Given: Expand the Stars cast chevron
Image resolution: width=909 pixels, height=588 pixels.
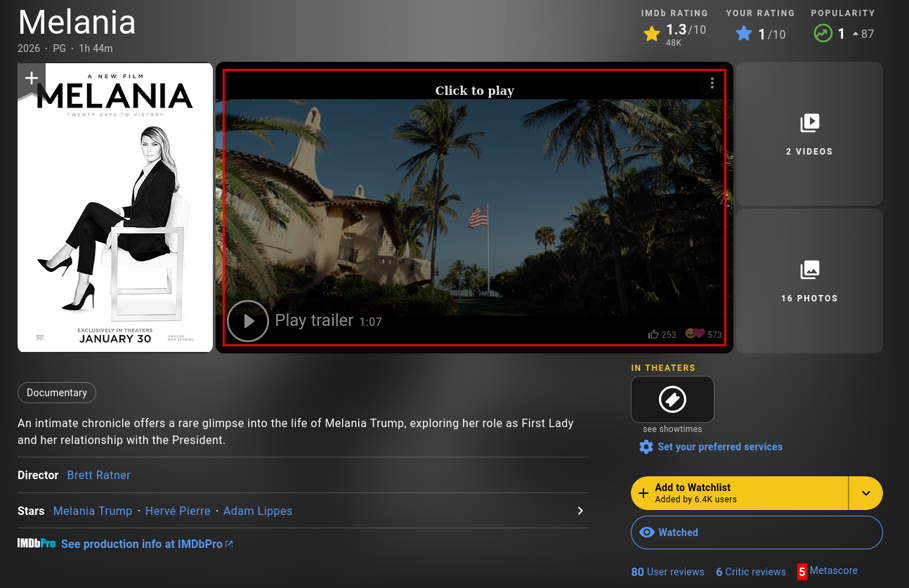Looking at the screenshot, I should tap(580, 511).
